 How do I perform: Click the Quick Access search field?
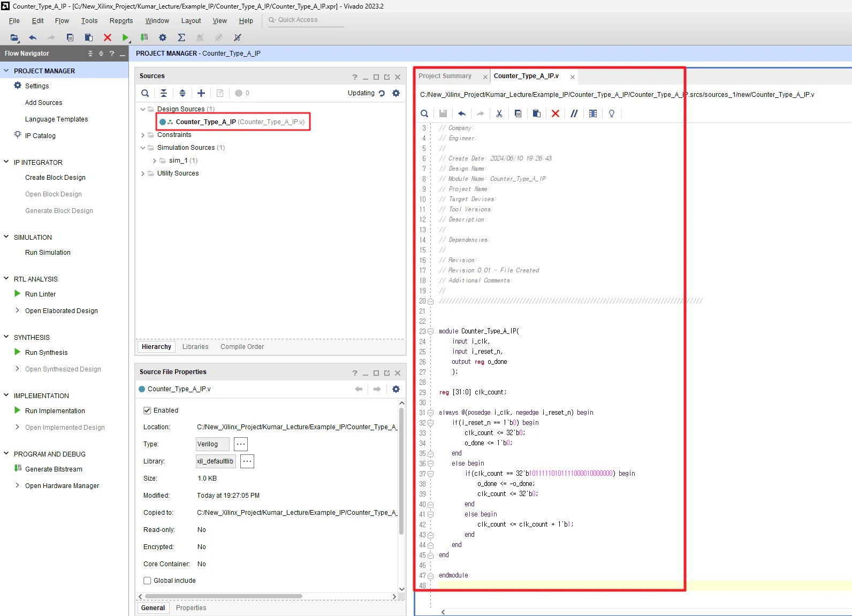306,20
